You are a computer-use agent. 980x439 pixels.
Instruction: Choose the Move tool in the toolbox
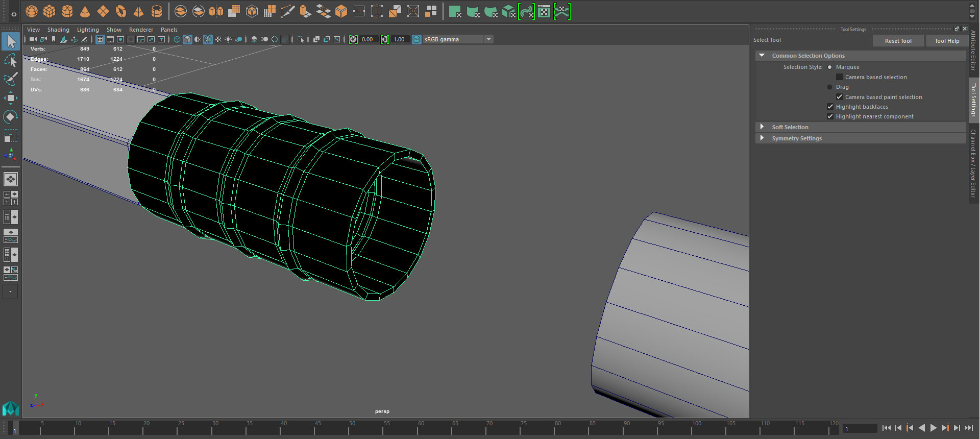point(10,98)
